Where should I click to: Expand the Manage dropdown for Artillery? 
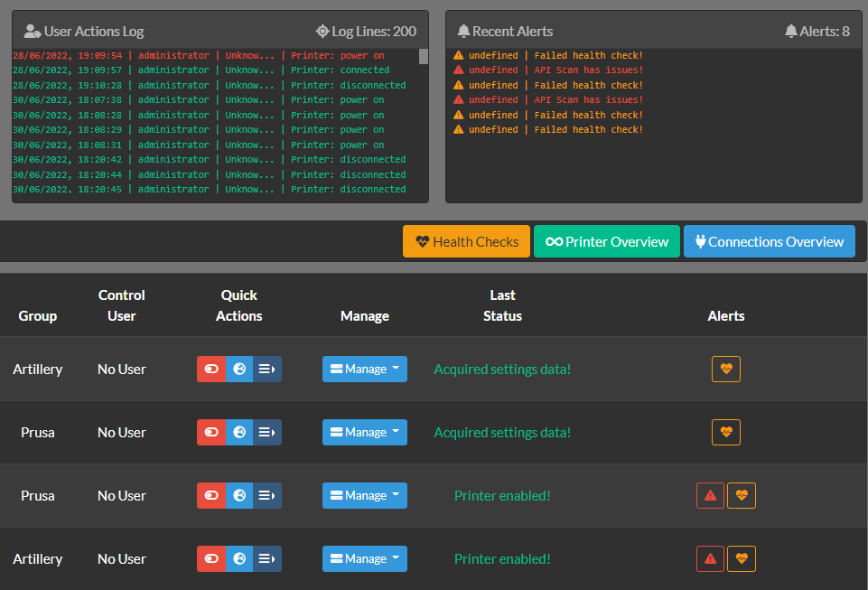(365, 369)
